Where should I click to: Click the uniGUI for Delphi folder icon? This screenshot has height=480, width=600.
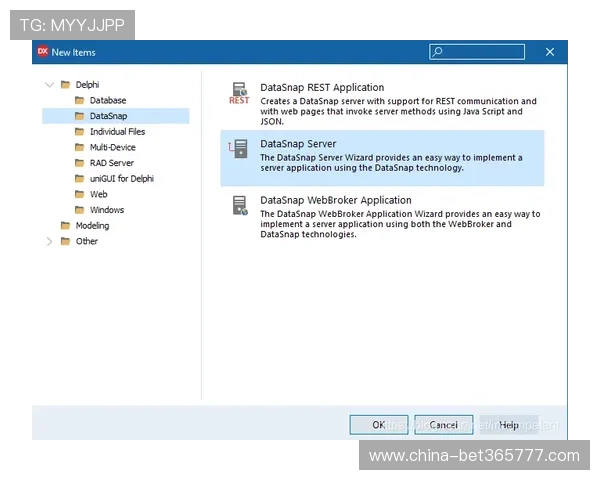click(80, 179)
